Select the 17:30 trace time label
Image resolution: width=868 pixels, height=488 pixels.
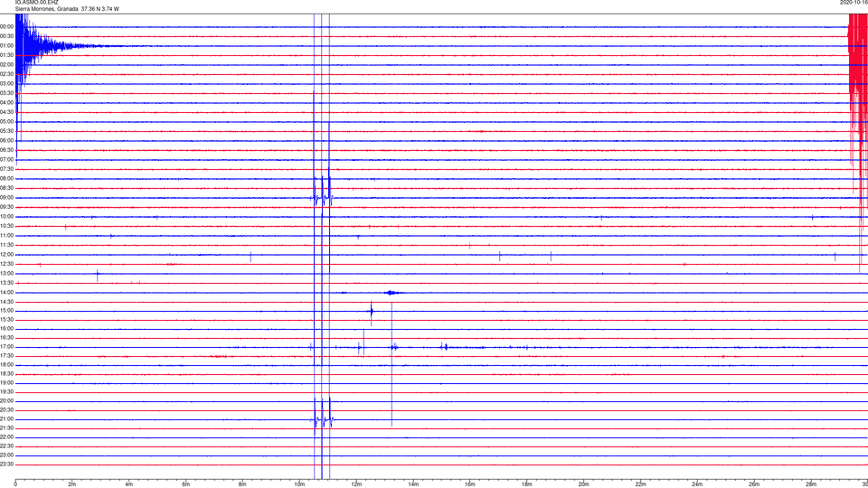coord(7,356)
